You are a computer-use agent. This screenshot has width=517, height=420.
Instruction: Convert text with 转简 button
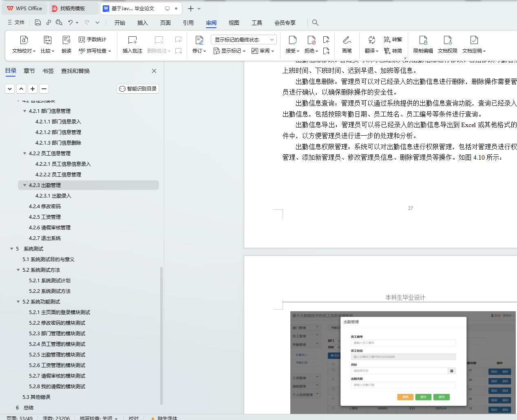click(x=393, y=51)
